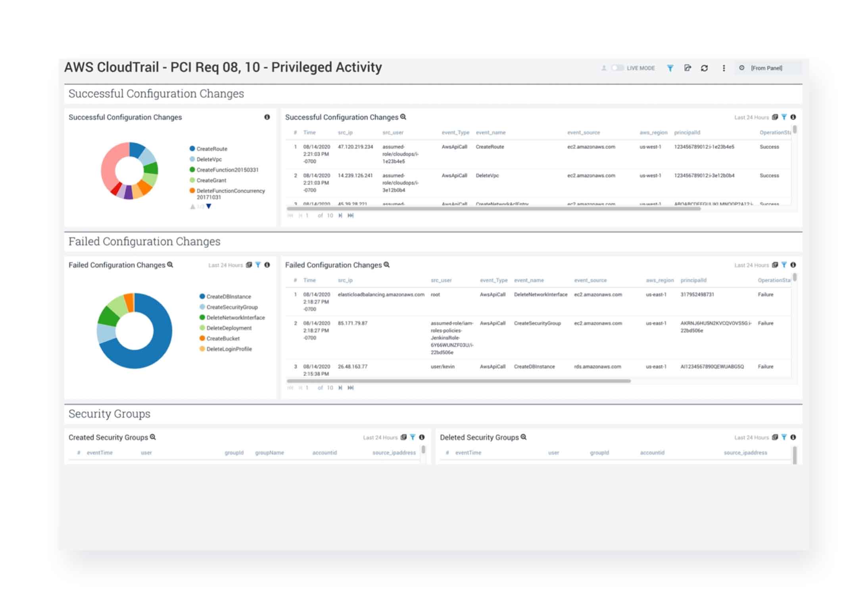Open the [From Panel] time range selector
The image size is (868, 609).
[768, 68]
